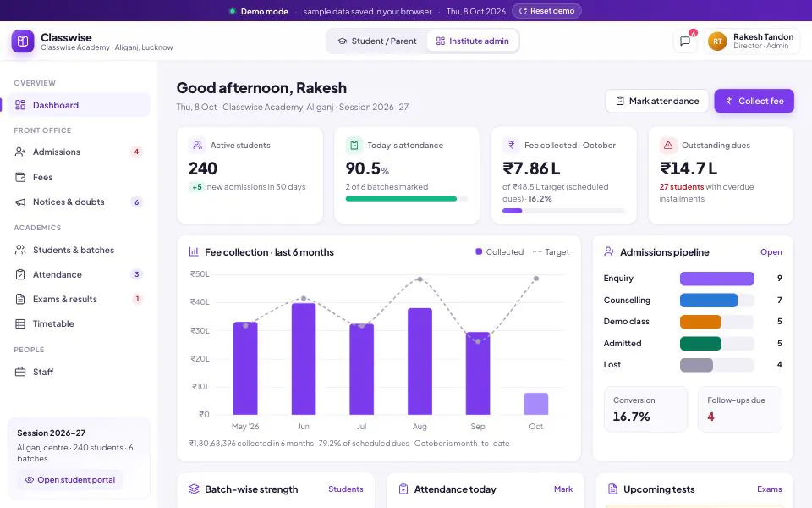Viewport: 812px width, 508px height.
Task: Click the Exams link on Upcoming tests
Action: point(770,489)
